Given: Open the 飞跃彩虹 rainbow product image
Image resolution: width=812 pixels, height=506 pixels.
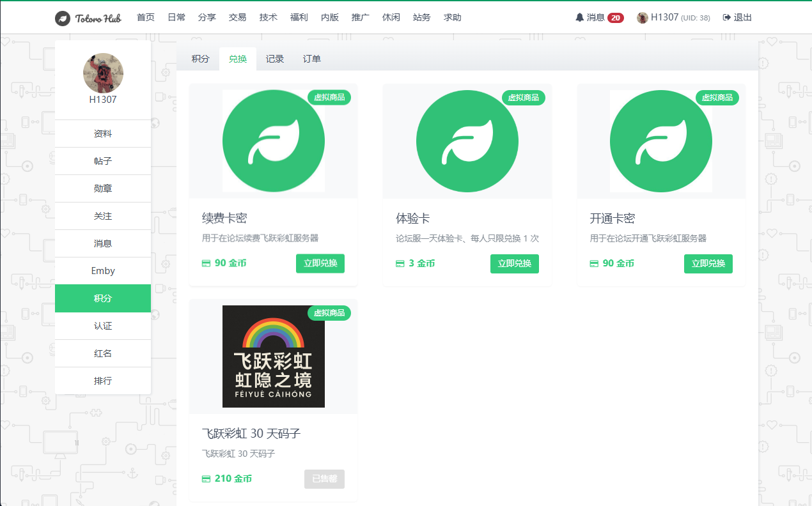Looking at the screenshot, I should click(x=274, y=356).
